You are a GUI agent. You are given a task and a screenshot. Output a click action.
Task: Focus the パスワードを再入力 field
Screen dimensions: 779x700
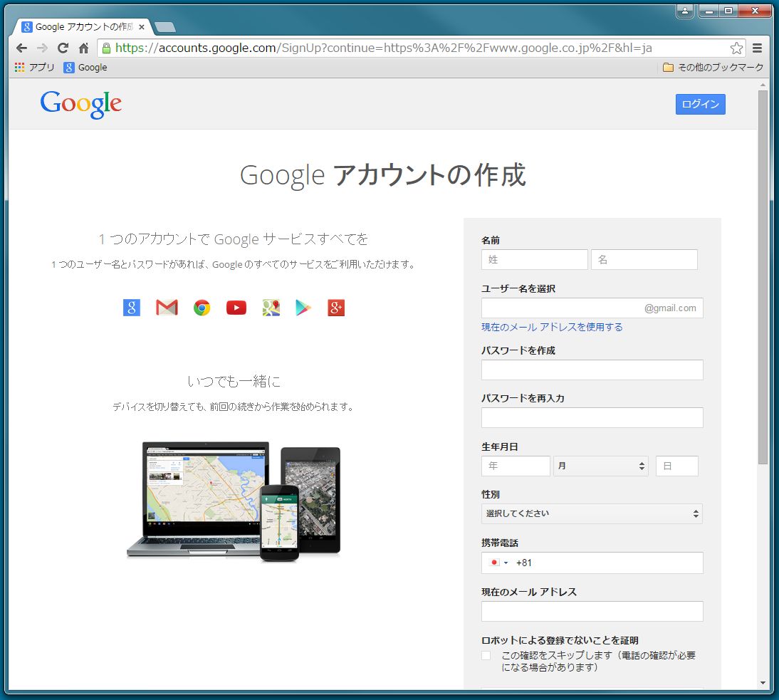click(x=592, y=418)
